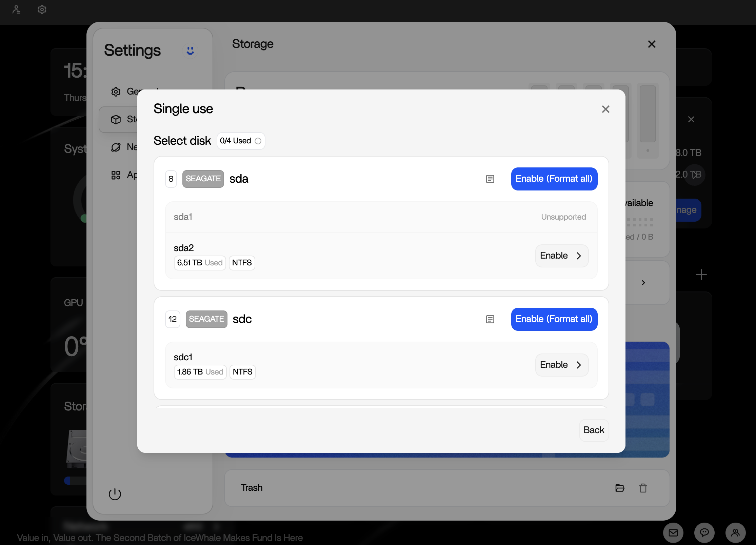Click the smiley face icon beside Settings

(190, 51)
